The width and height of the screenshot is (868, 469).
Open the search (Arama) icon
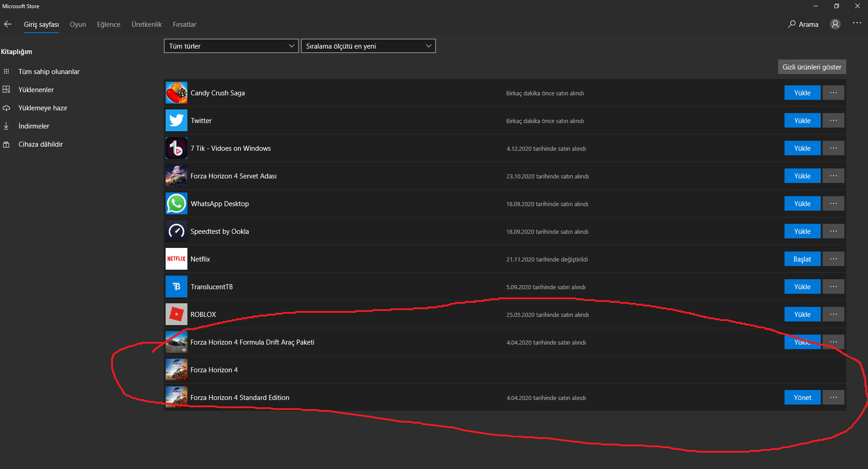pos(792,24)
